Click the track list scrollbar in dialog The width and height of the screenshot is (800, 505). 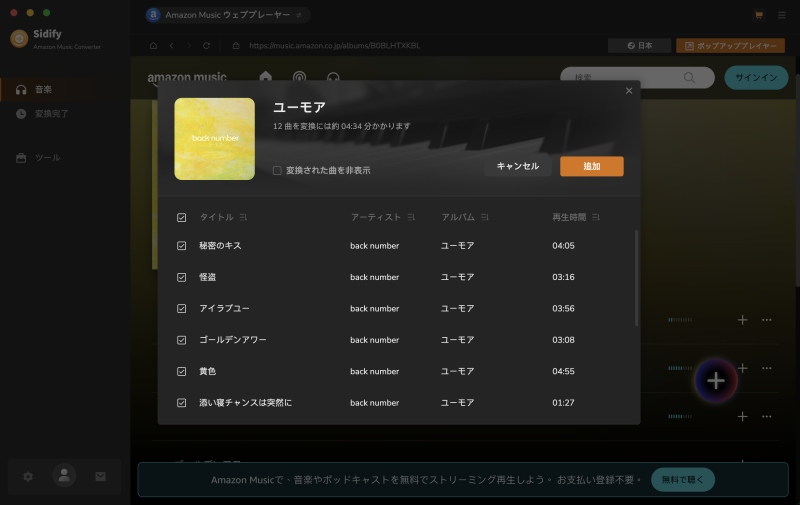[x=636, y=278]
